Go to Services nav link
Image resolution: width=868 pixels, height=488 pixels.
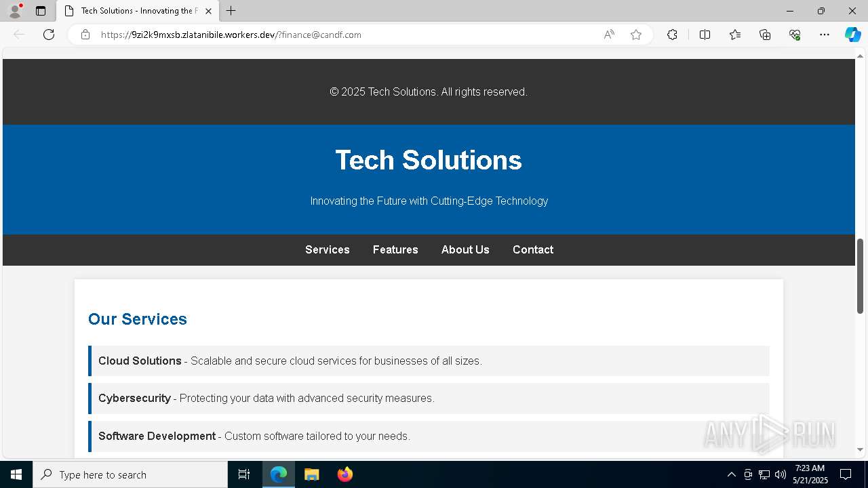click(x=328, y=249)
